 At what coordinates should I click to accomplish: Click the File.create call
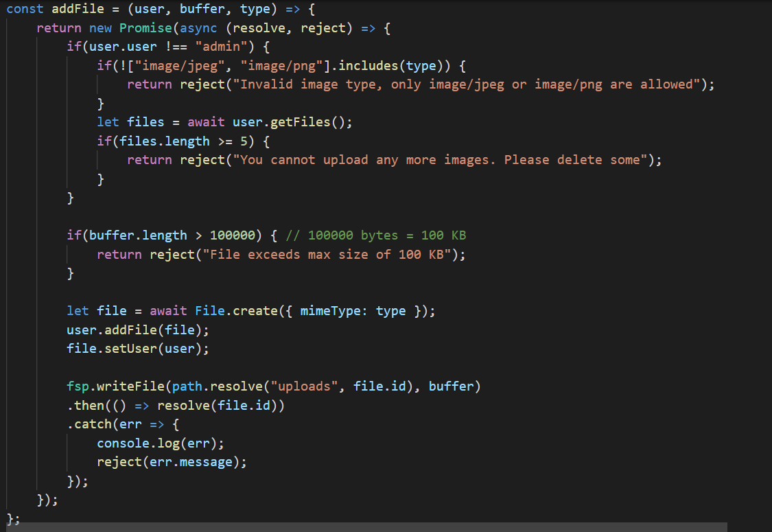[x=237, y=310]
